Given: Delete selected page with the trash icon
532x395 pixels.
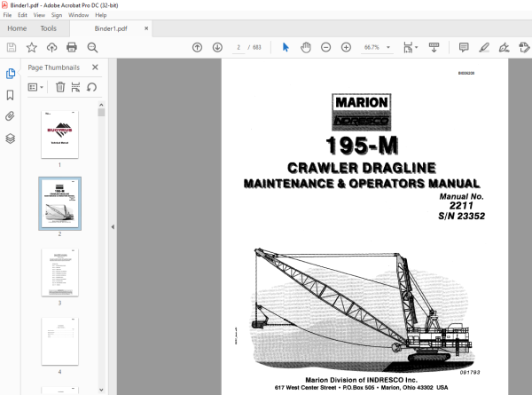Looking at the screenshot, I should pos(60,87).
